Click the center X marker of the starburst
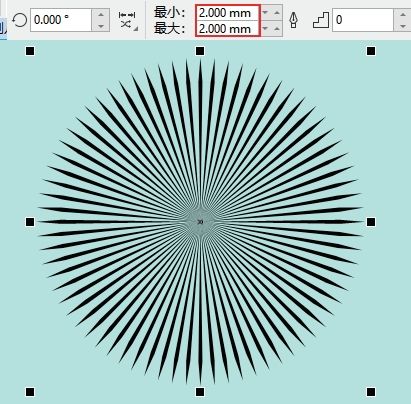Image resolution: width=411 pixels, height=404 pixels. point(200,222)
